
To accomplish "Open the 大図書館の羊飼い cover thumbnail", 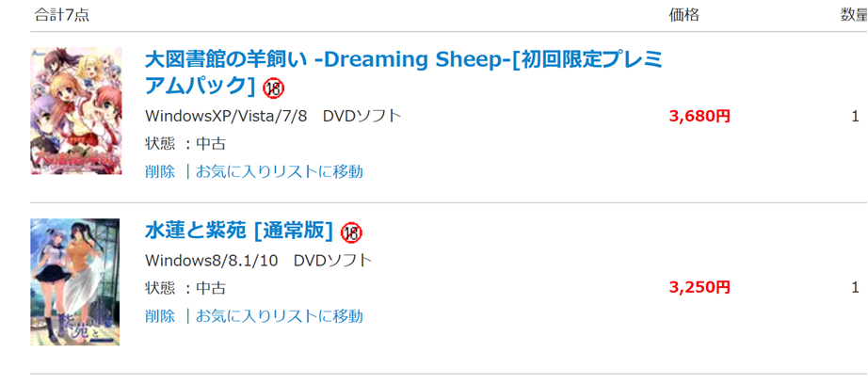I will click(75, 111).
